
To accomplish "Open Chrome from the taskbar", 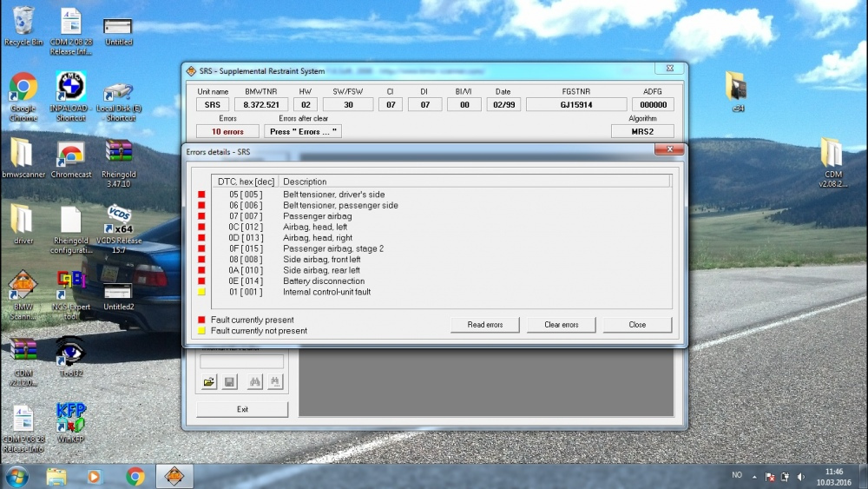I will [x=135, y=476].
